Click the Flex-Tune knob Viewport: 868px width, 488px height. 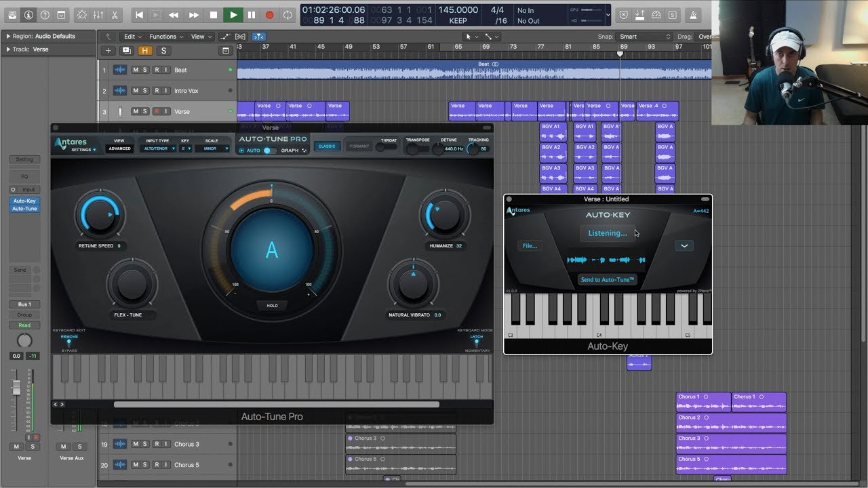[x=132, y=285]
